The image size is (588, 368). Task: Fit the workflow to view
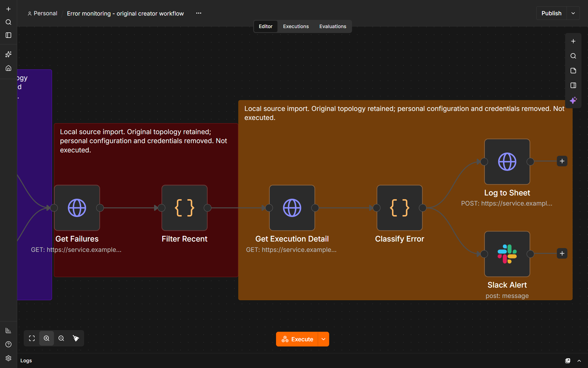tap(32, 338)
